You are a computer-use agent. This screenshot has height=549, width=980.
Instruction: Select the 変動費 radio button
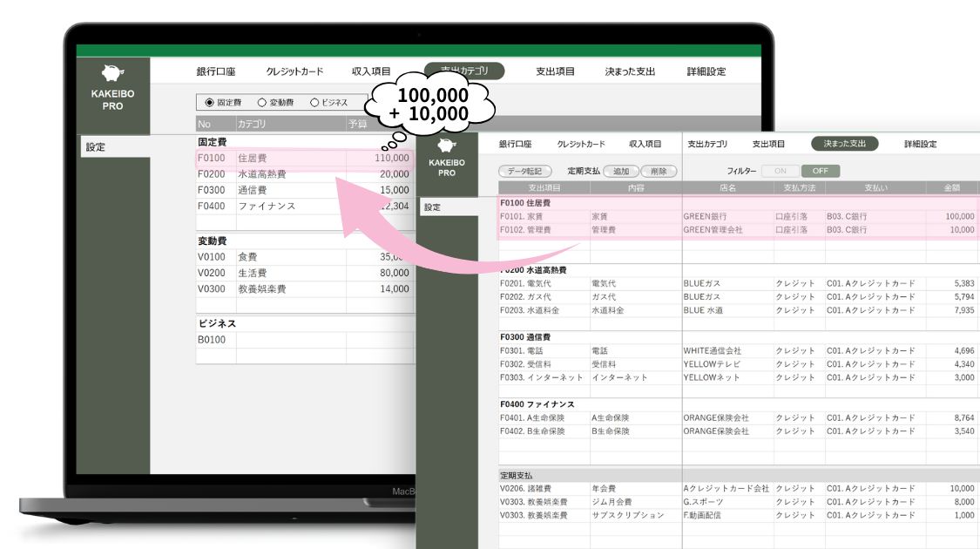262,103
